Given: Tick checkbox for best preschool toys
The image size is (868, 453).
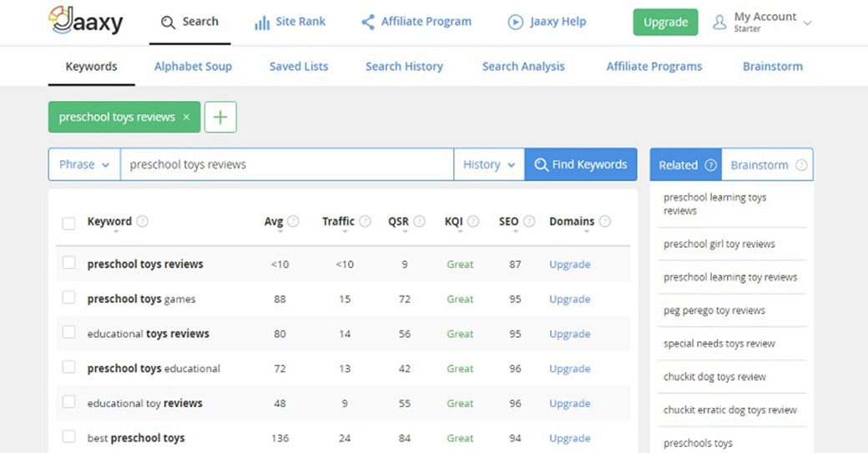Looking at the screenshot, I should tap(69, 437).
